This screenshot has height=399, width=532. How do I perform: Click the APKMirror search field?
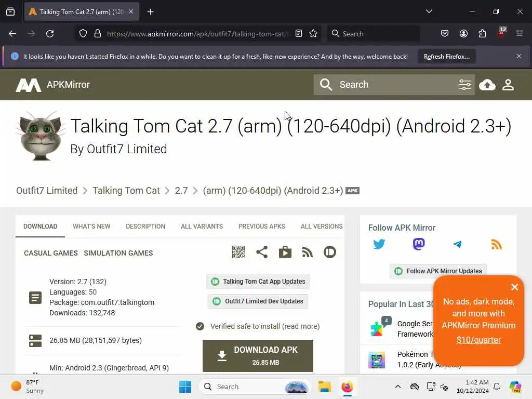(x=394, y=85)
